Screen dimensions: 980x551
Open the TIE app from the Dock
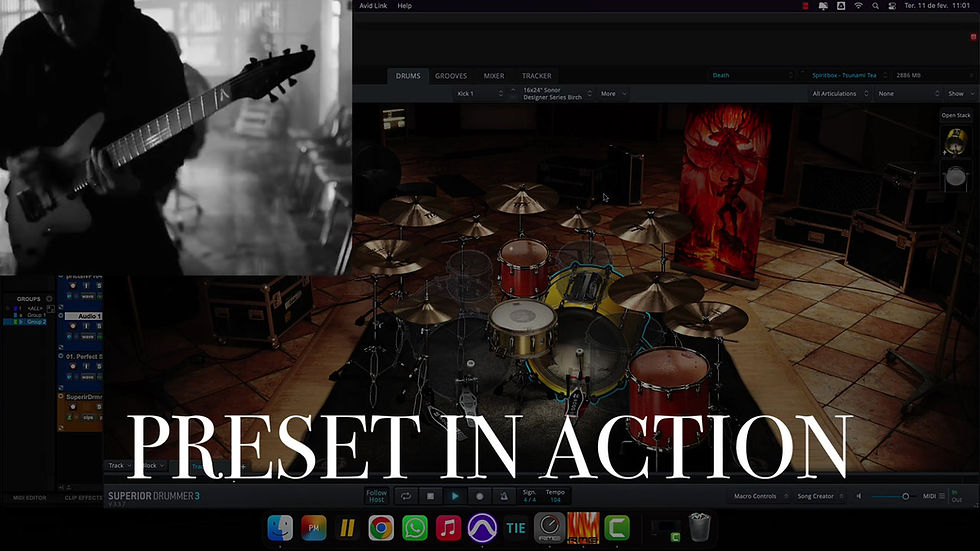coord(516,528)
